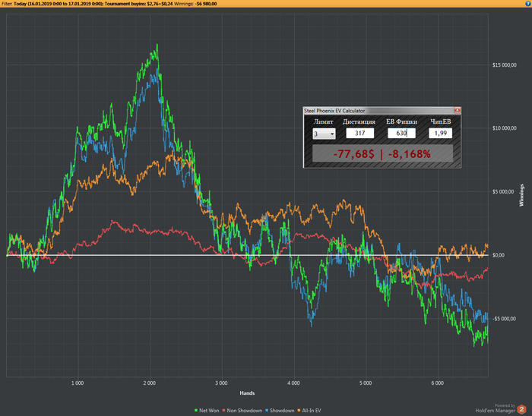Click the 5 000 hands axis label
532x416 pixels.
click(x=366, y=383)
